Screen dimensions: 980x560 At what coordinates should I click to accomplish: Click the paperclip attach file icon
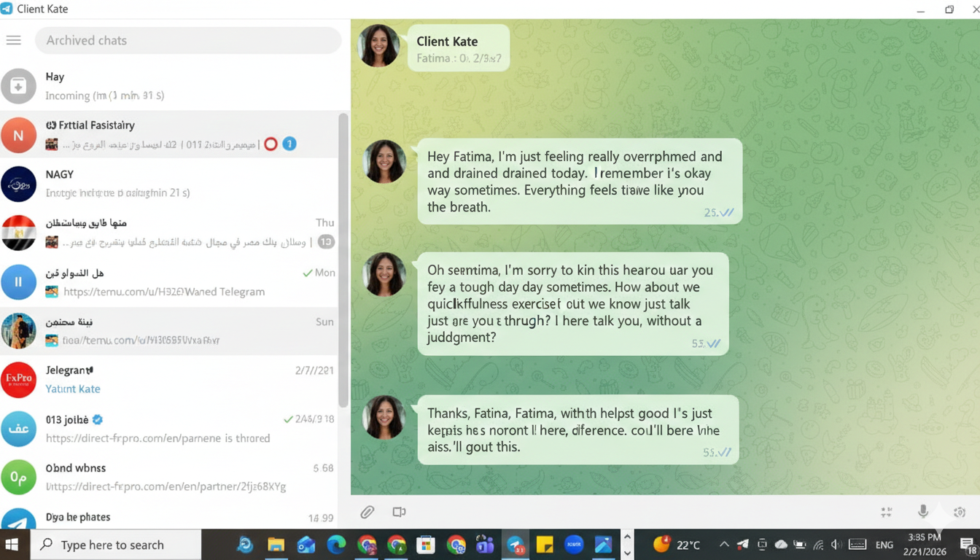point(367,512)
